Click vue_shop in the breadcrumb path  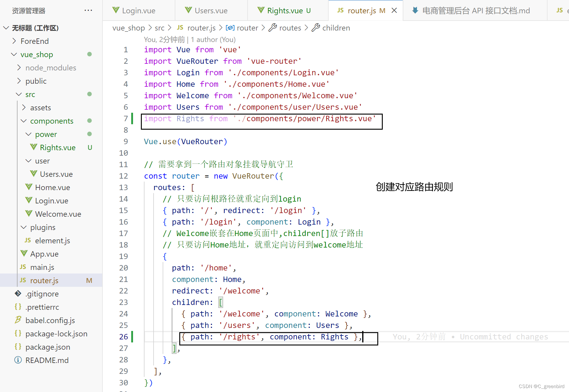click(129, 28)
